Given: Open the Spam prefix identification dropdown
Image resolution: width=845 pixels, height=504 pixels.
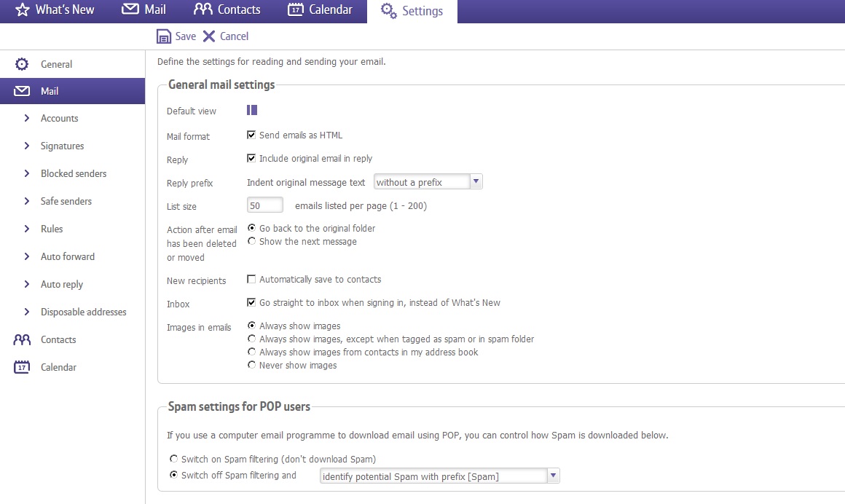Looking at the screenshot, I should click(x=552, y=475).
